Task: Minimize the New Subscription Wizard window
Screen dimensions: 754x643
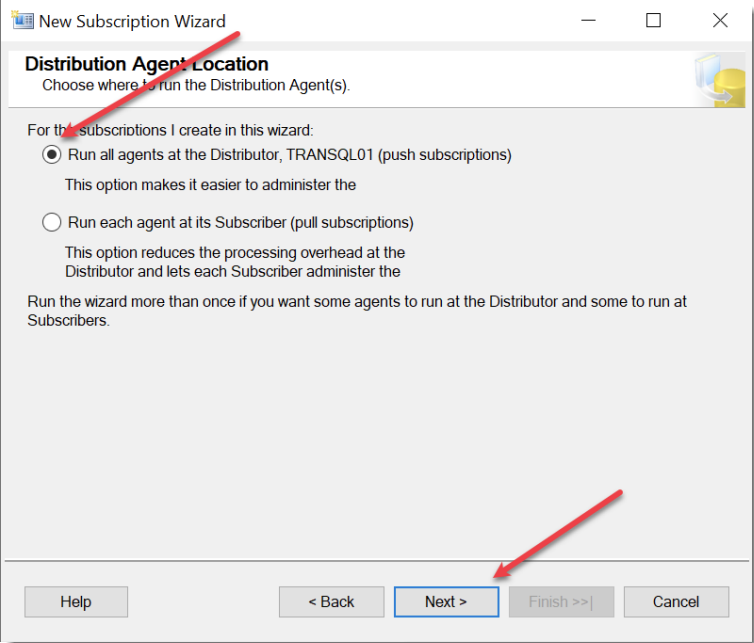Action: (x=588, y=20)
